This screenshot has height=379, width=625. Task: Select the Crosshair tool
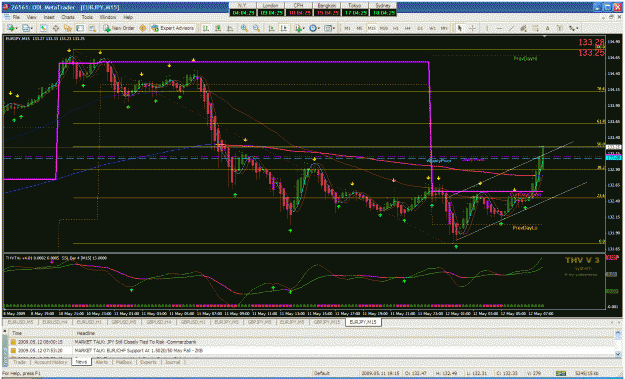(472, 28)
